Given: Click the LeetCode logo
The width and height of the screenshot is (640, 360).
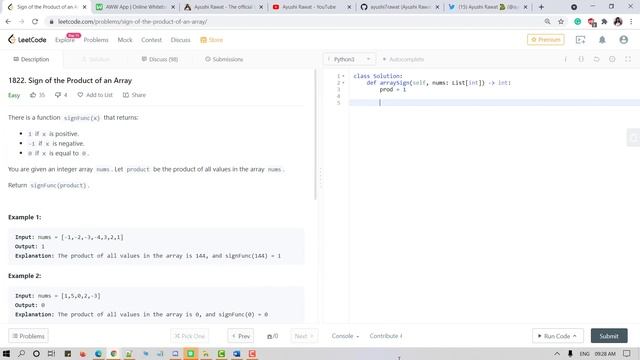Looking at the screenshot, I should (x=27, y=40).
